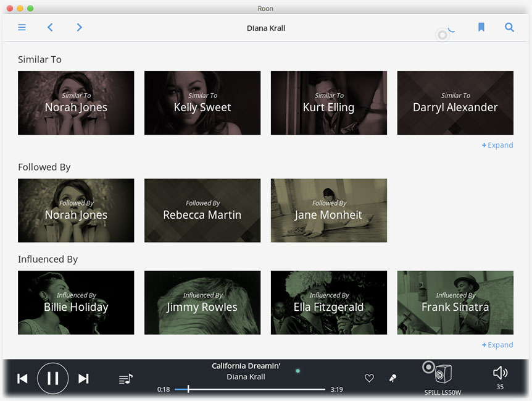Viewport: 532px width, 401px height.
Task: Click the SPILL LS50W zone label
Action: pos(443,392)
